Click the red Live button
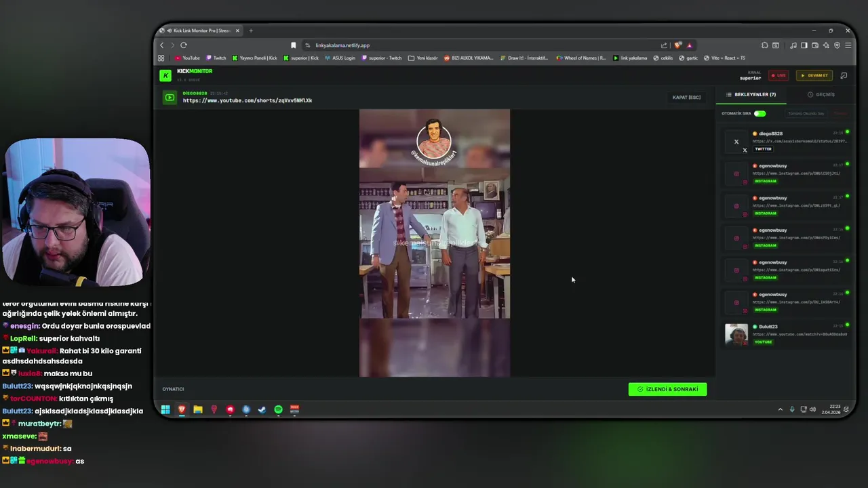The height and width of the screenshot is (488, 868). (x=778, y=75)
